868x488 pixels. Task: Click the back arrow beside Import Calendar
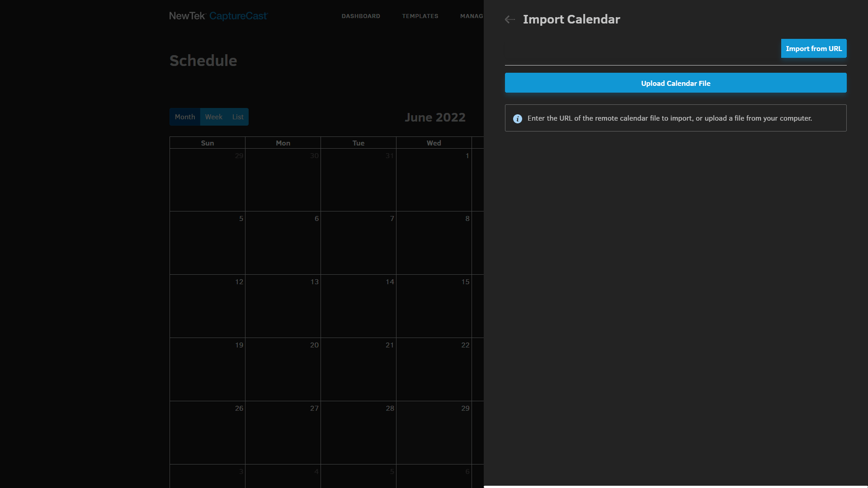pos(510,19)
